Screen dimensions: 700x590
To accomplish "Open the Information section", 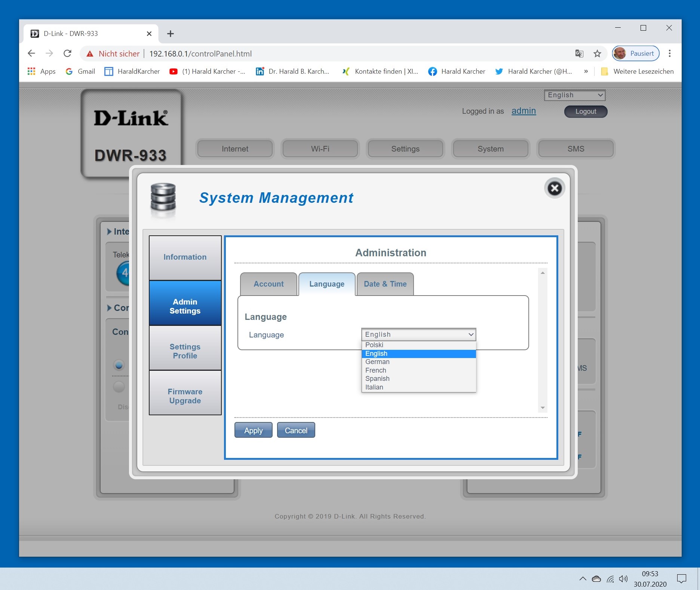I will pos(185,257).
